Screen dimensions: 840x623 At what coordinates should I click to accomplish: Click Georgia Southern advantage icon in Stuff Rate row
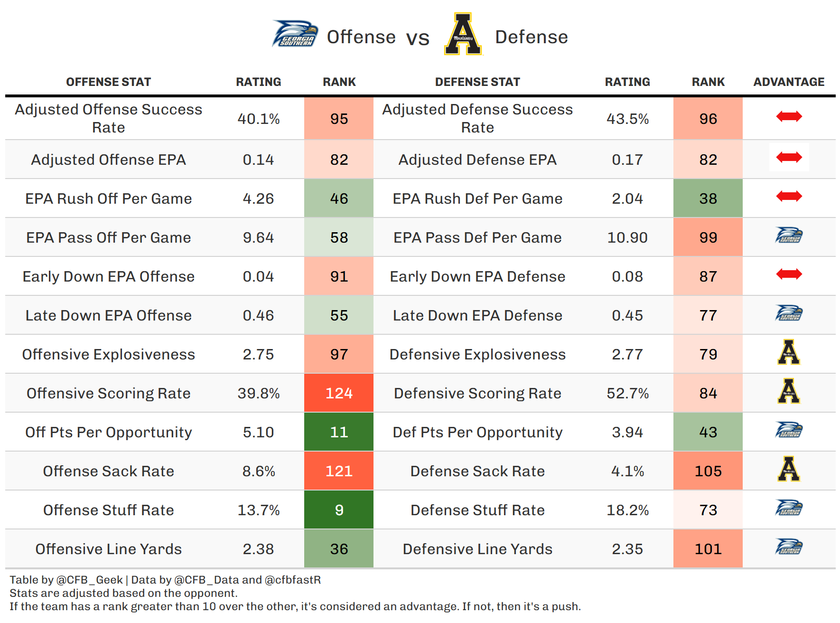[789, 508]
